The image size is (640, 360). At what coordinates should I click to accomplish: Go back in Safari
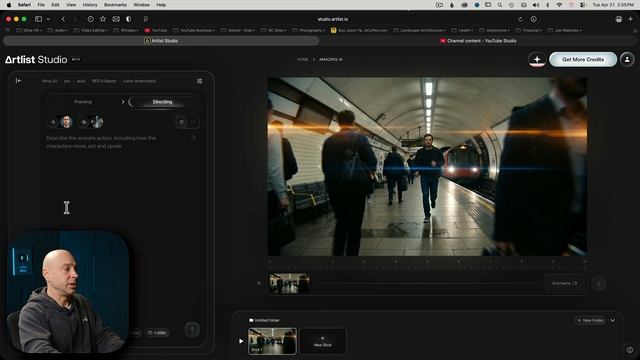[x=63, y=19]
